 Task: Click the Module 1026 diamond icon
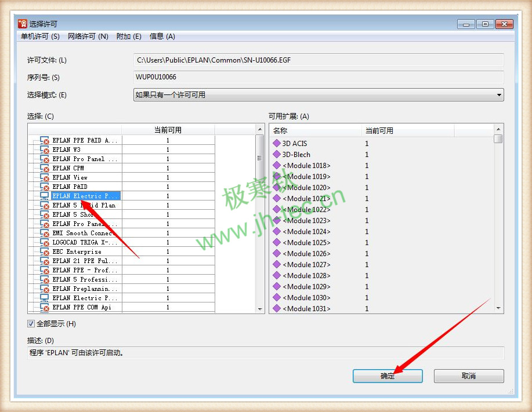(x=277, y=253)
